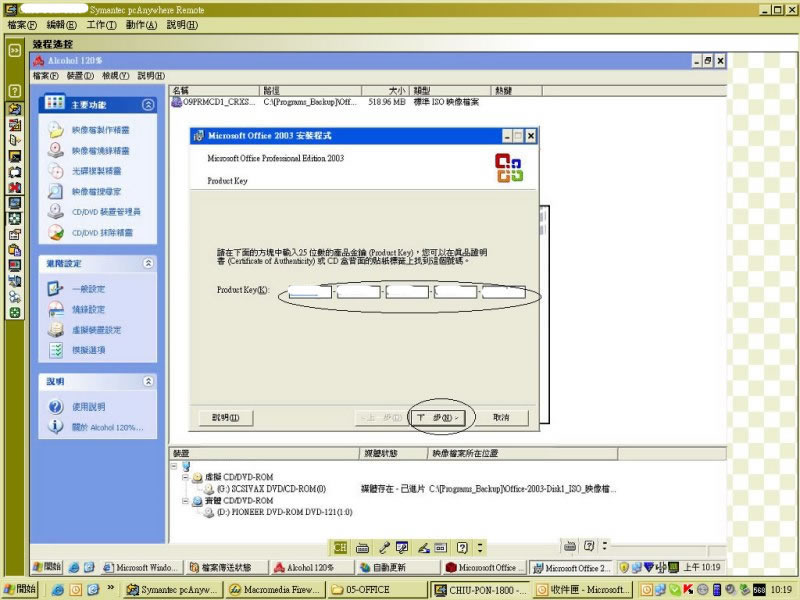
Task: Collapse the 說明 help panel in sidebar
Action: tap(148, 381)
